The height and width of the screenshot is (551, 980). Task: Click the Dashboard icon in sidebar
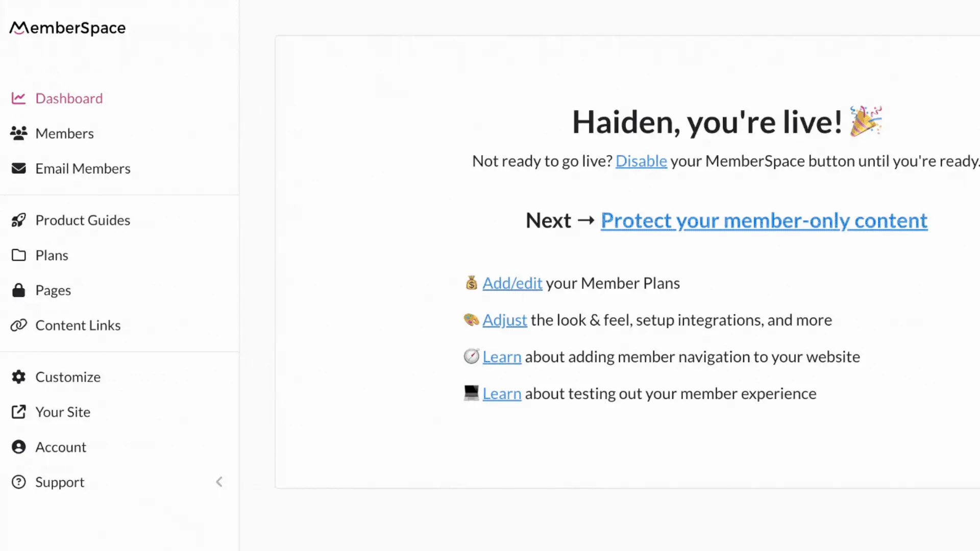pos(17,97)
